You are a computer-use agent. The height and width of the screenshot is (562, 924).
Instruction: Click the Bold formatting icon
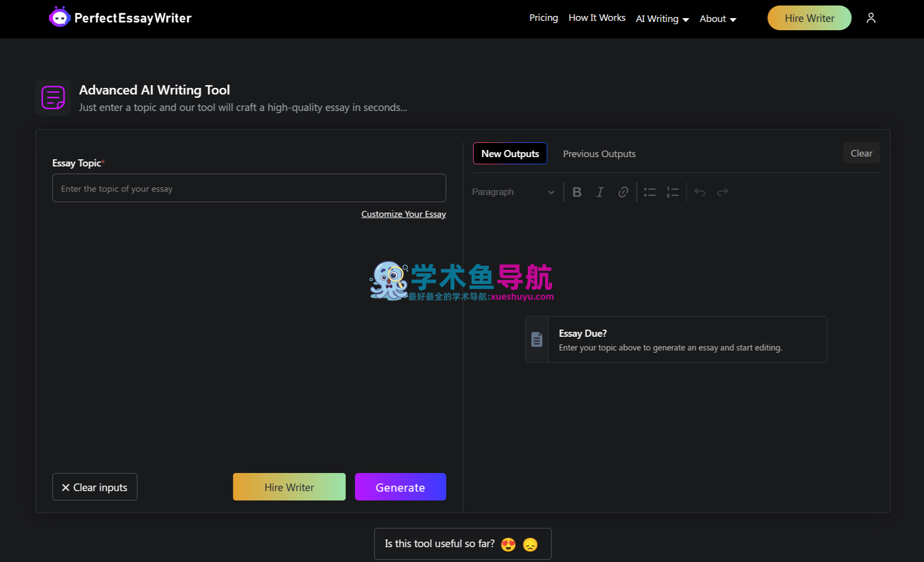click(577, 192)
